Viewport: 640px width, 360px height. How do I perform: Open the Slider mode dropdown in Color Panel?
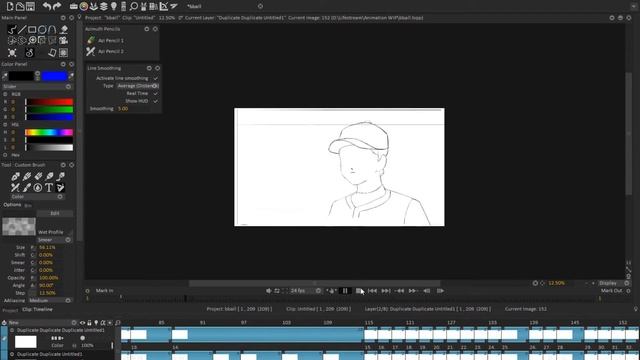(37, 87)
